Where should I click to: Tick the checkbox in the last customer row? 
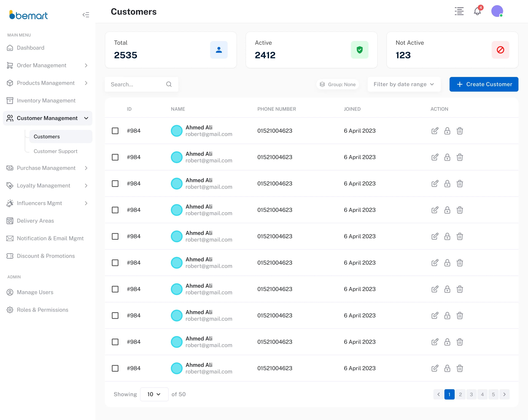[115, 368]
